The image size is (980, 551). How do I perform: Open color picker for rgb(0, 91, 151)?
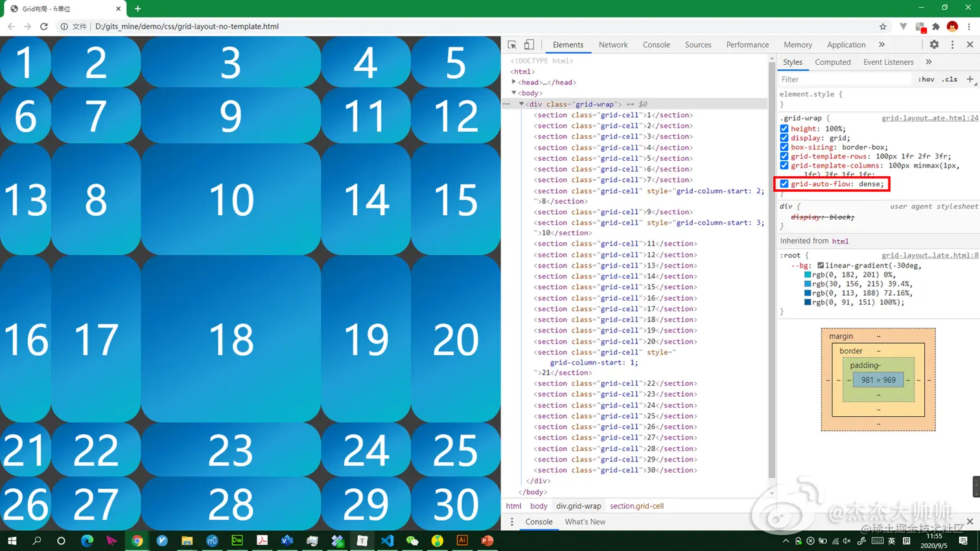pyautogui.click(x=808, y=302)
